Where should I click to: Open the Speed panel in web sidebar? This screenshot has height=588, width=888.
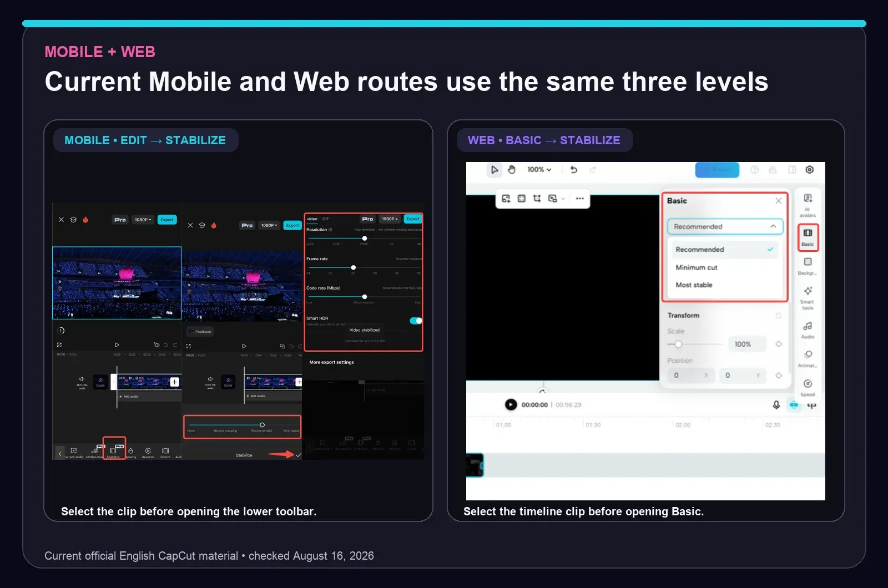point(808,388)
